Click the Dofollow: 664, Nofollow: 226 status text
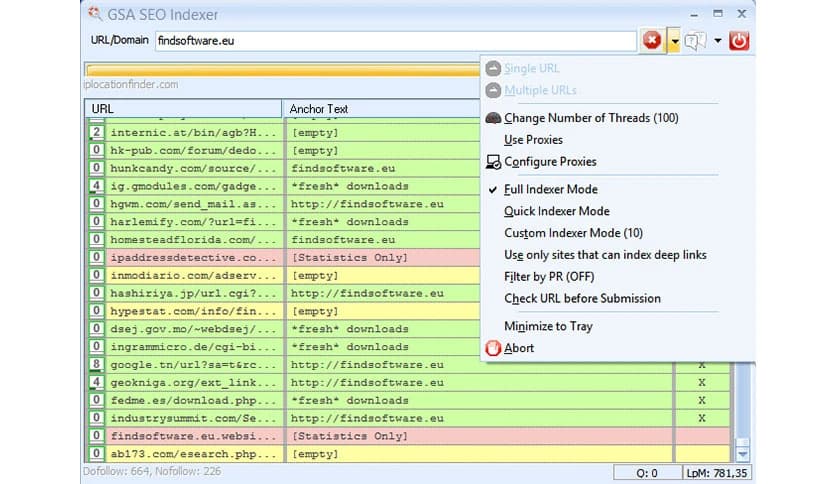This screenshot has height=484, width=836. [x=152, y=471]
